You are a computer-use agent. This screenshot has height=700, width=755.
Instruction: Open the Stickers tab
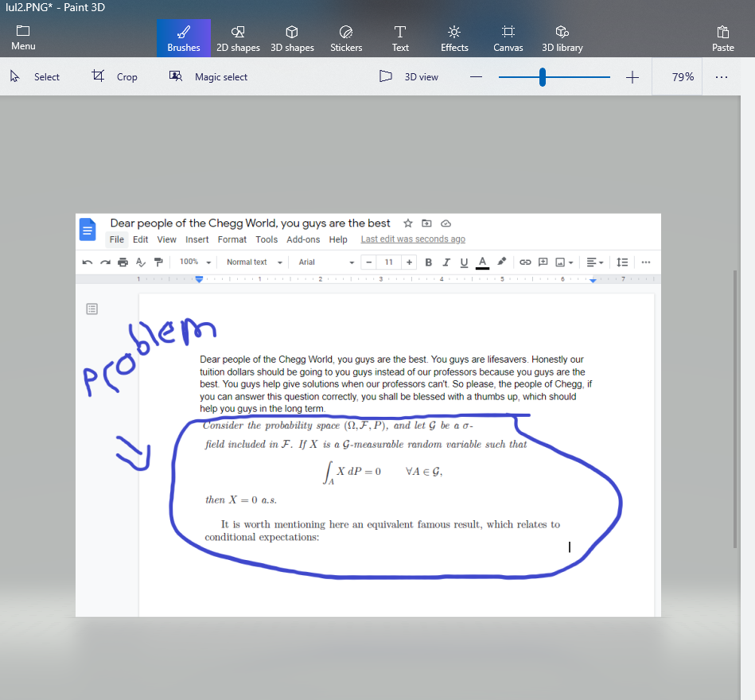pos(346,38)
